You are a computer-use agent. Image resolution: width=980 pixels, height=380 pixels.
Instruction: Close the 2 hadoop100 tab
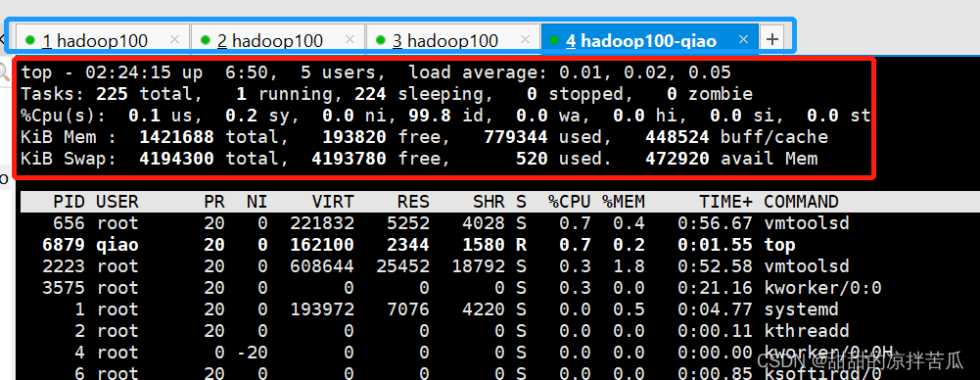350,39
